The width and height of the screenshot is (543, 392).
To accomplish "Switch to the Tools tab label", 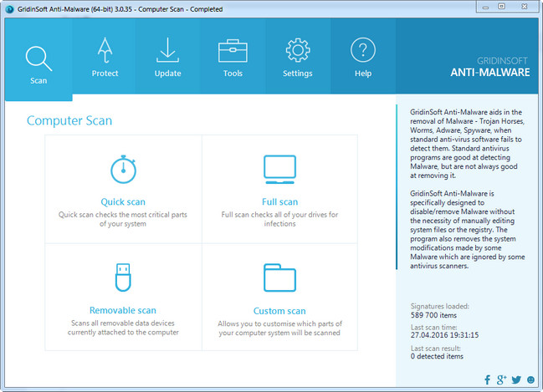I will point(233,74).
